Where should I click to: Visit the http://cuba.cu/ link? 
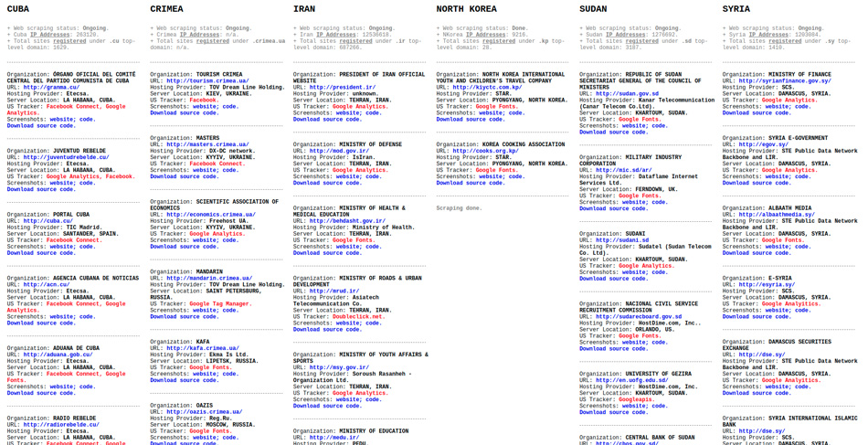click(48, 221)
